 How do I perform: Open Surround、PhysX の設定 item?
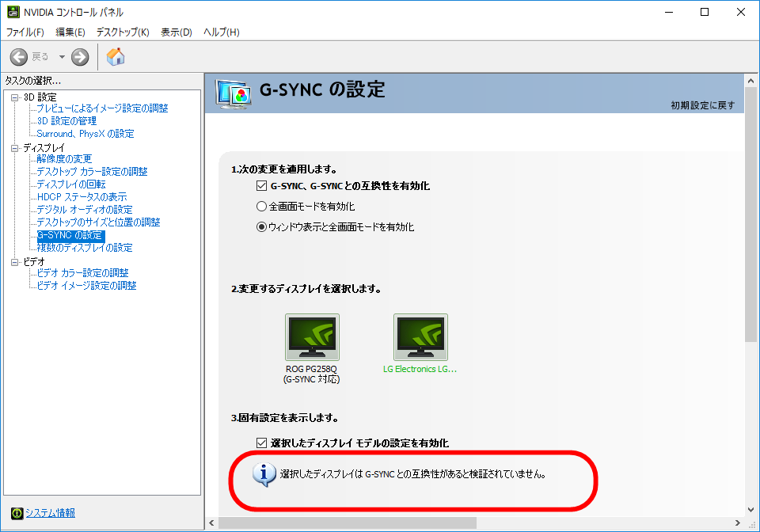(85, 133)
